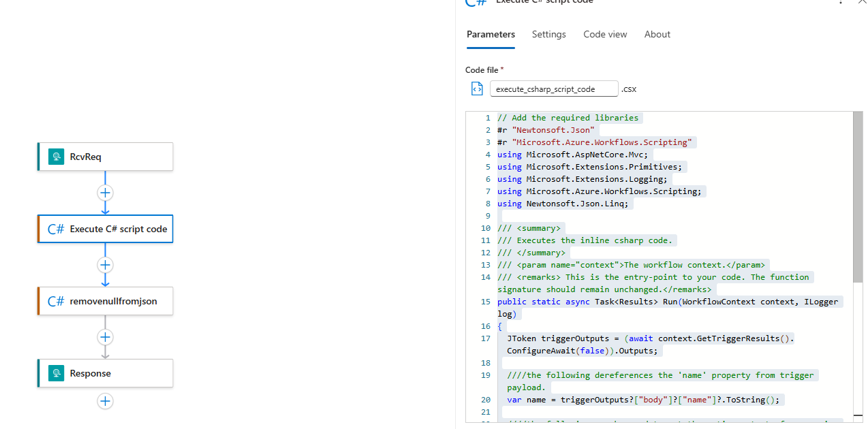Add a step below RcvReq

[105, 193]
